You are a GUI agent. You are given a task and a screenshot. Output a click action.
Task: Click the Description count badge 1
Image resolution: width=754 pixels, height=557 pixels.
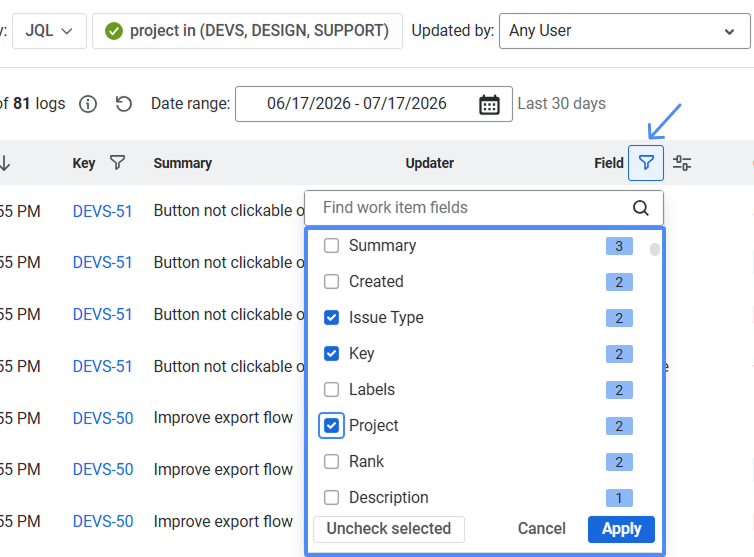(619, 498)
